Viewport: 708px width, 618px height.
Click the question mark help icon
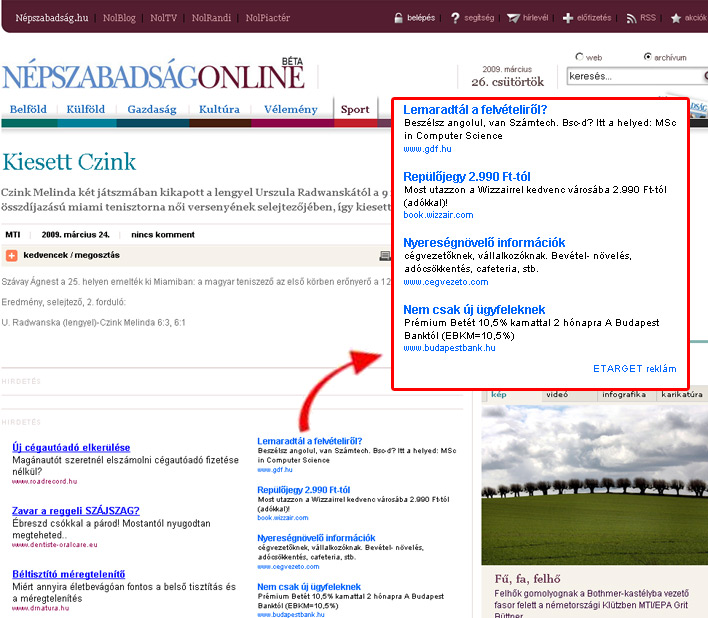point(455,18)
